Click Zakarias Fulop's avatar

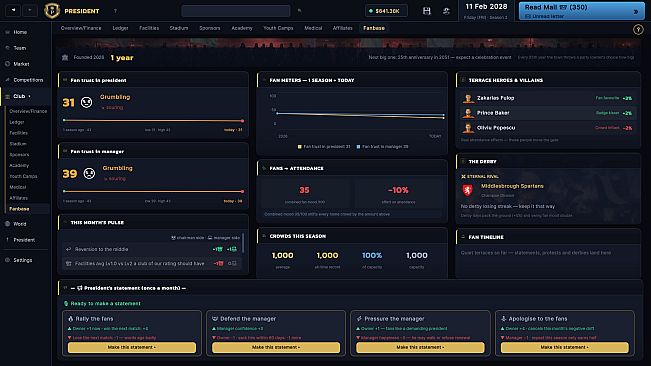click(468, 98)
